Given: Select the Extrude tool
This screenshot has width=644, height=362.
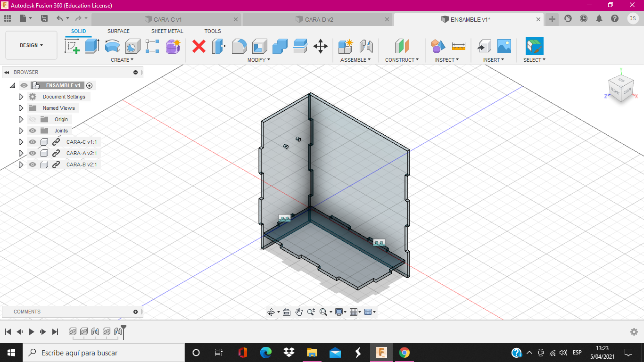Looking at the screenshot, I should tap(92, 46).
